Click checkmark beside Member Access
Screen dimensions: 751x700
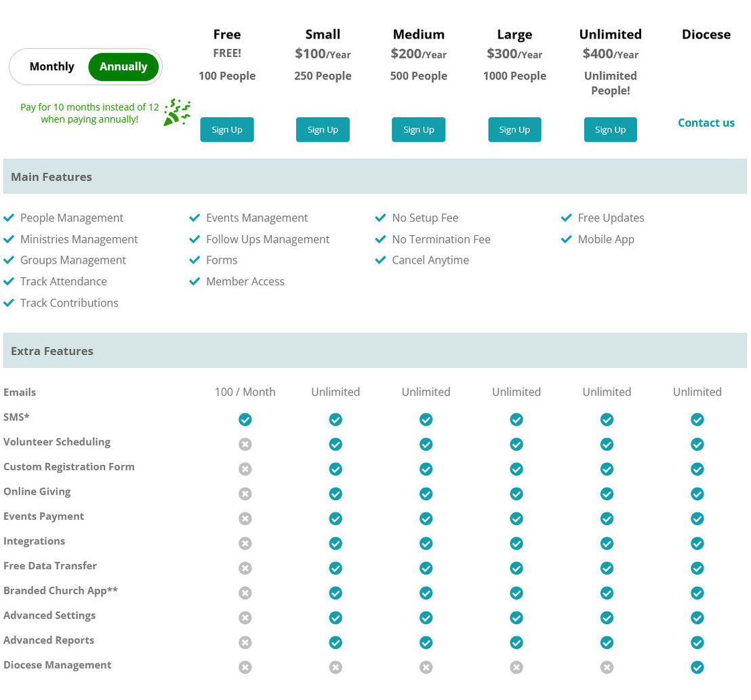(195, 281)
